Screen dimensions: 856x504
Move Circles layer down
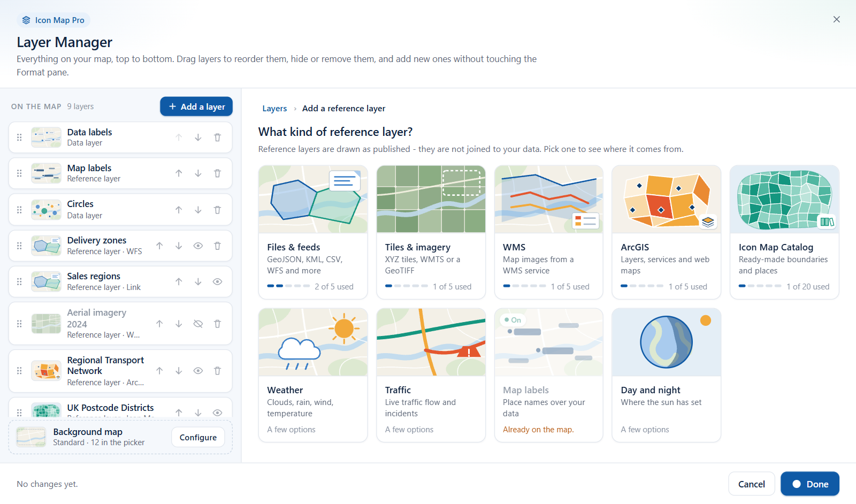click(x=198, y=210)
